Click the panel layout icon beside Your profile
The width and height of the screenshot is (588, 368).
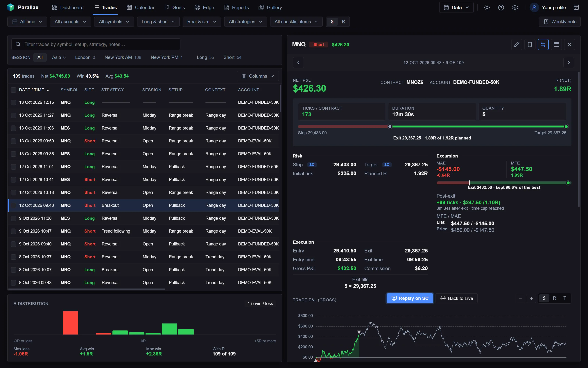(x=576, y=8)
